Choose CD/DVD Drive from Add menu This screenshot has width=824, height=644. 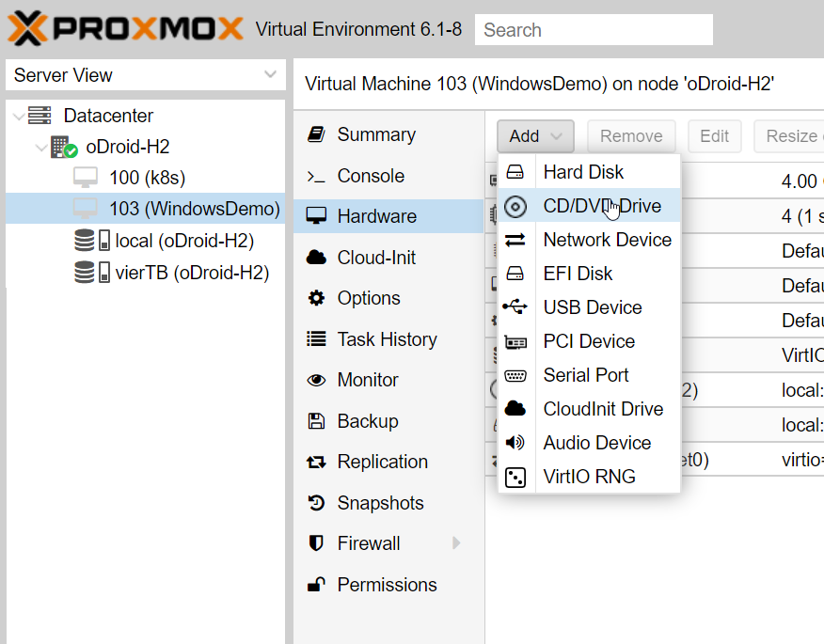(x=589, y=206)
